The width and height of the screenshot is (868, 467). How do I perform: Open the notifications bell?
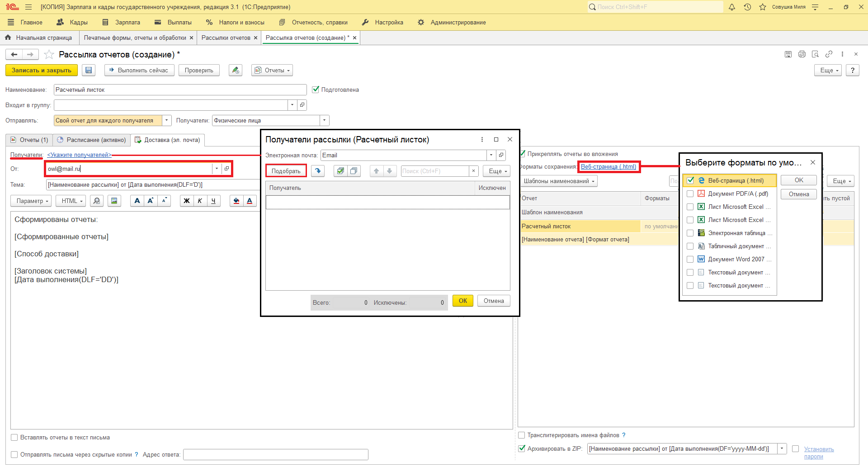pos(732,7)
